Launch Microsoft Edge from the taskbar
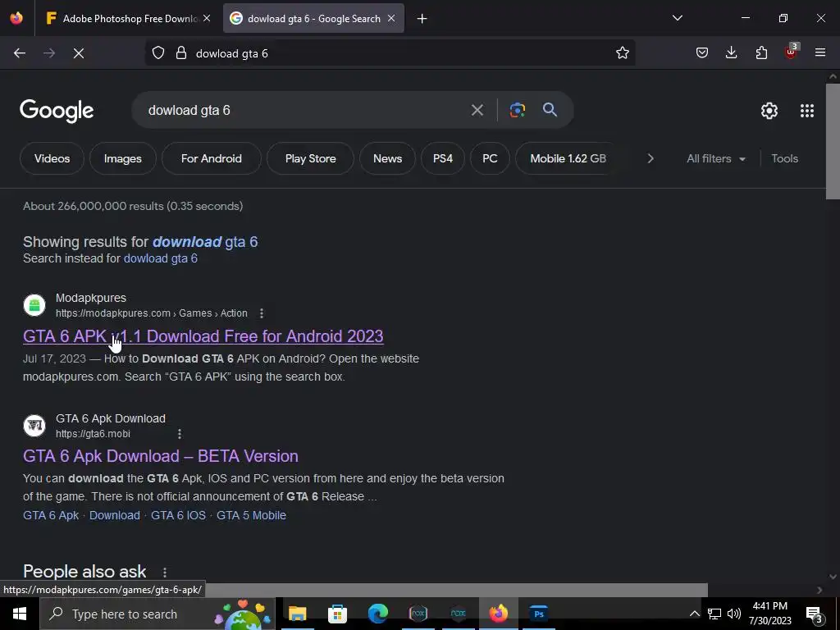 click(377, 614)
